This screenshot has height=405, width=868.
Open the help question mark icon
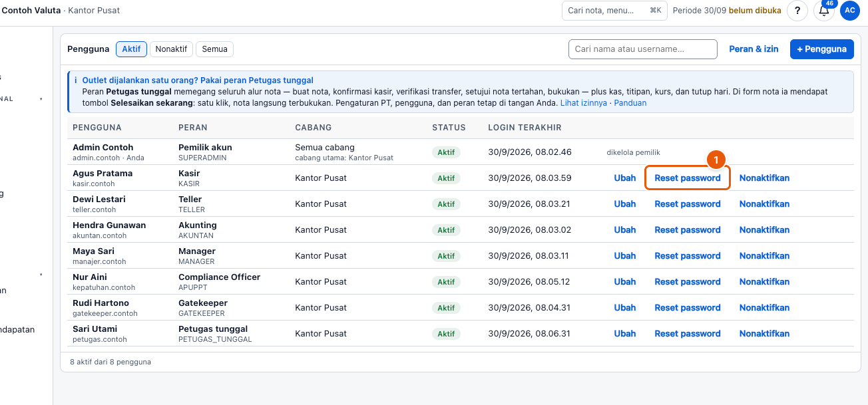point(797,11)
